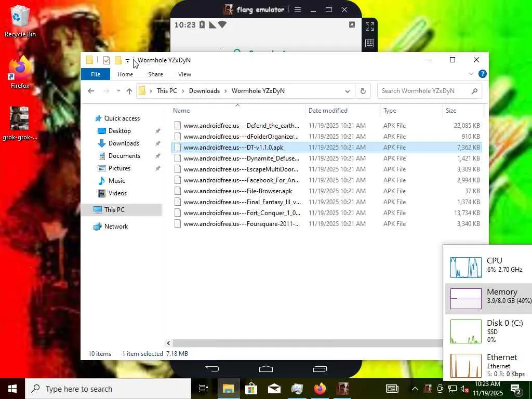Select the dFolderOrganizer APK file
This screenshot has width=532, height=399.
(326, 137)
